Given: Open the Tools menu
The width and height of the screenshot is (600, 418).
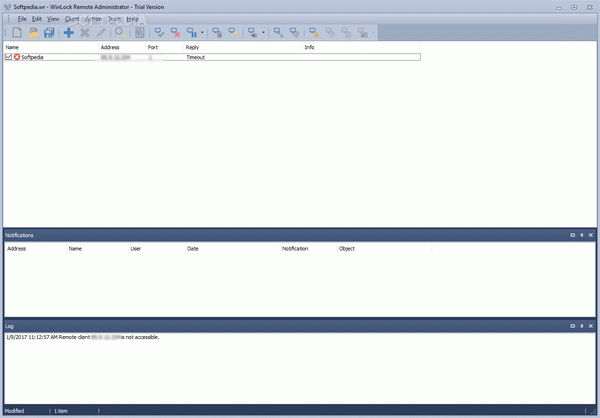Looking at the screenshot, I should (x=114, y=19).
